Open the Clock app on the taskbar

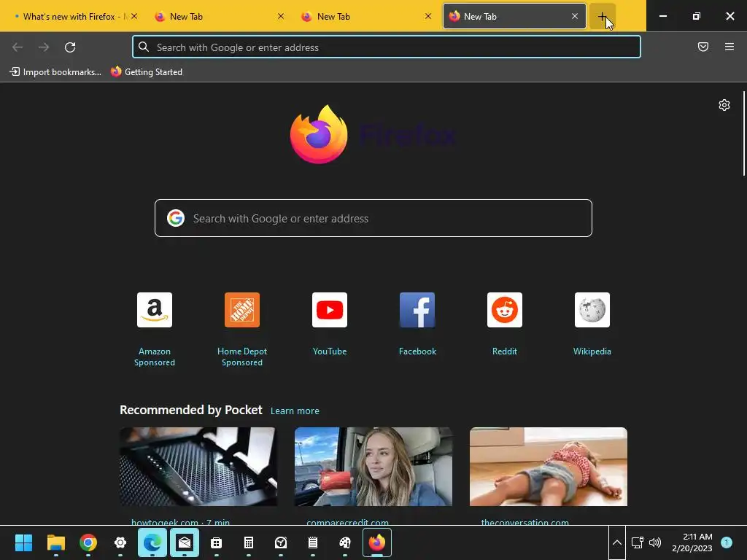281,542
